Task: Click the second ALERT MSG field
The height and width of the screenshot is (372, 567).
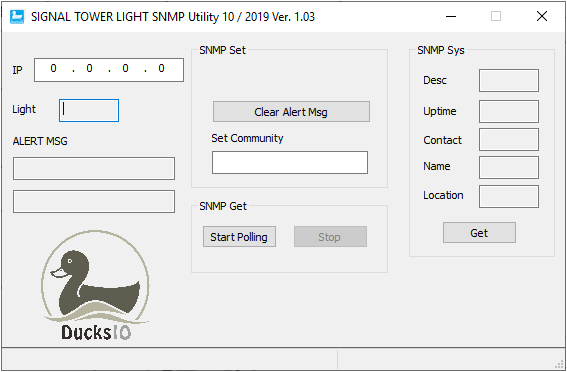Action: point(94,201)
